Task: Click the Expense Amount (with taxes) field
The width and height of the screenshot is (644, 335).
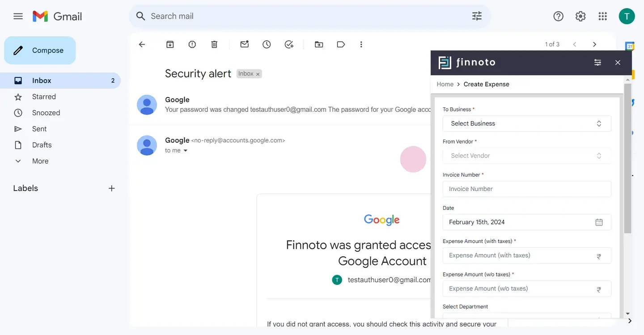Action: [527, 255]
